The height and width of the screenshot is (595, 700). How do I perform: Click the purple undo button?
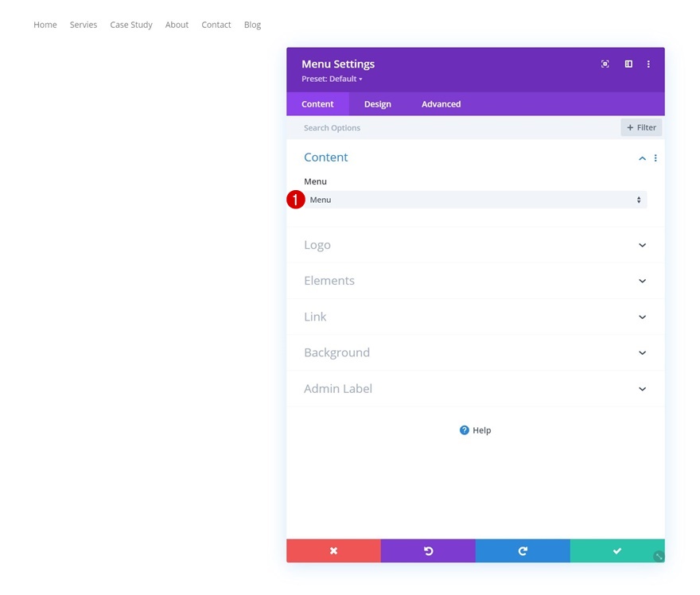[x=428, y=550]
